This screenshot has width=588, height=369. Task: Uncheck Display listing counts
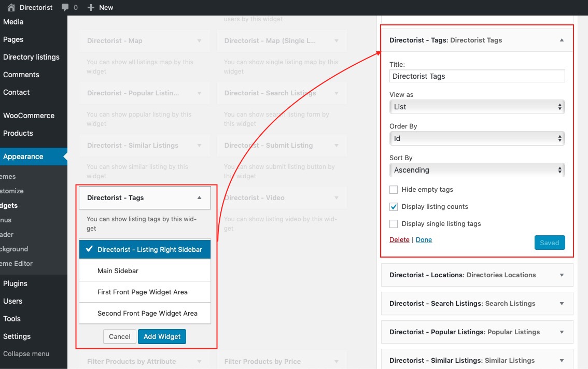tap(394, 207)
